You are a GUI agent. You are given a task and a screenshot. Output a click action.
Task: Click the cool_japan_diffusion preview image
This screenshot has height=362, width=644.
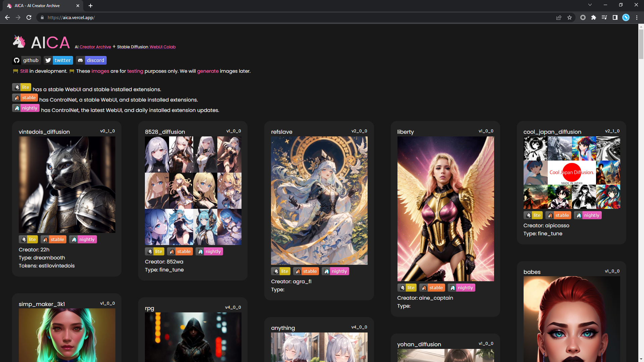[572, 173]
